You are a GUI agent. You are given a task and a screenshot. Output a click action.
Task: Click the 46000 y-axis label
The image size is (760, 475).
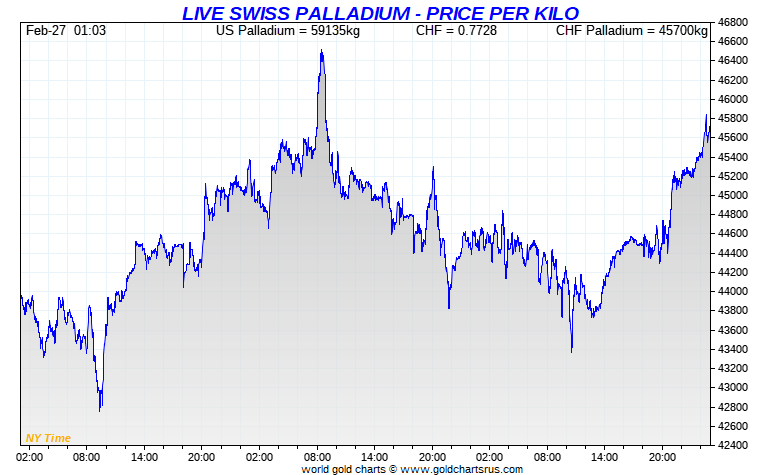pos(732,99)
